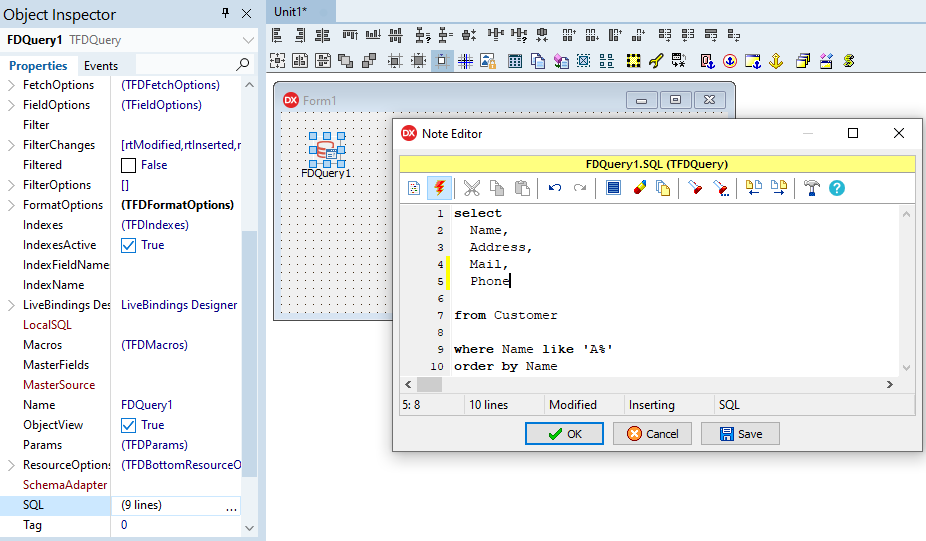
Task: Click Cancel in the Note Editor
Action: tap(652, 434)
